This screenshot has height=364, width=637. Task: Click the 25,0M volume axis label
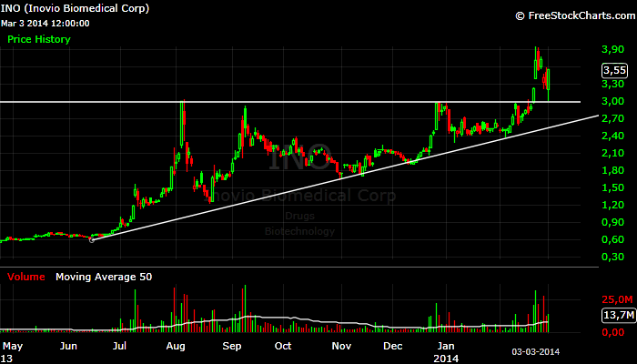tap(617, 299)
